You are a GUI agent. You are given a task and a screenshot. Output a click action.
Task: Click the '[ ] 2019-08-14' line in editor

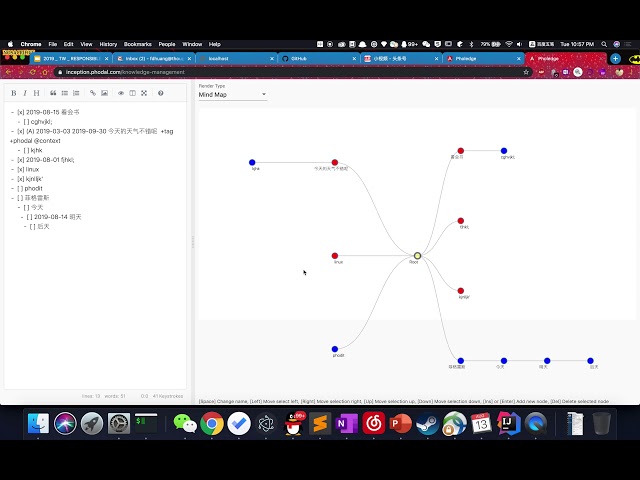51,217
